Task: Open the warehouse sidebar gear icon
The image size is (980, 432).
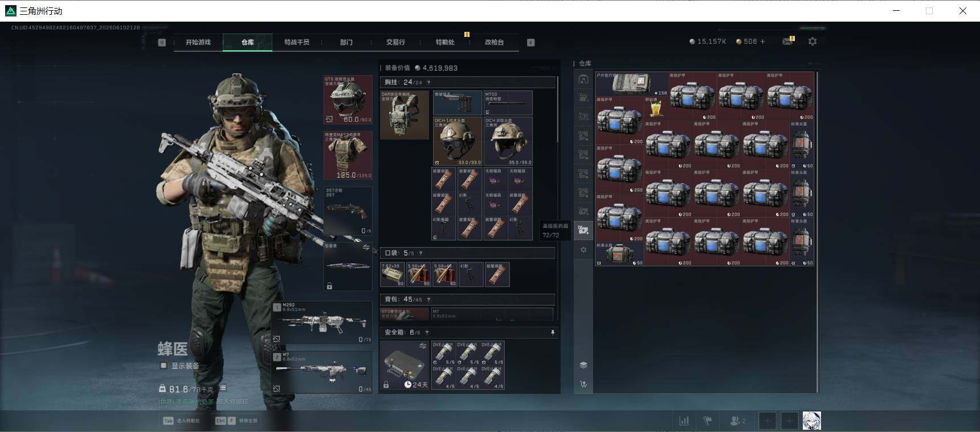Action: click(583, 250)
